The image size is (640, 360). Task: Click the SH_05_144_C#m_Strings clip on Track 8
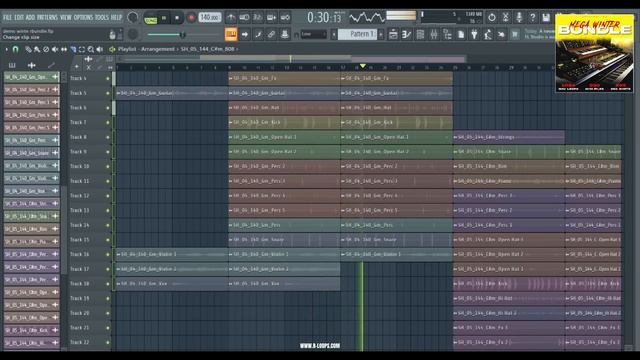(x=509, y=138)
